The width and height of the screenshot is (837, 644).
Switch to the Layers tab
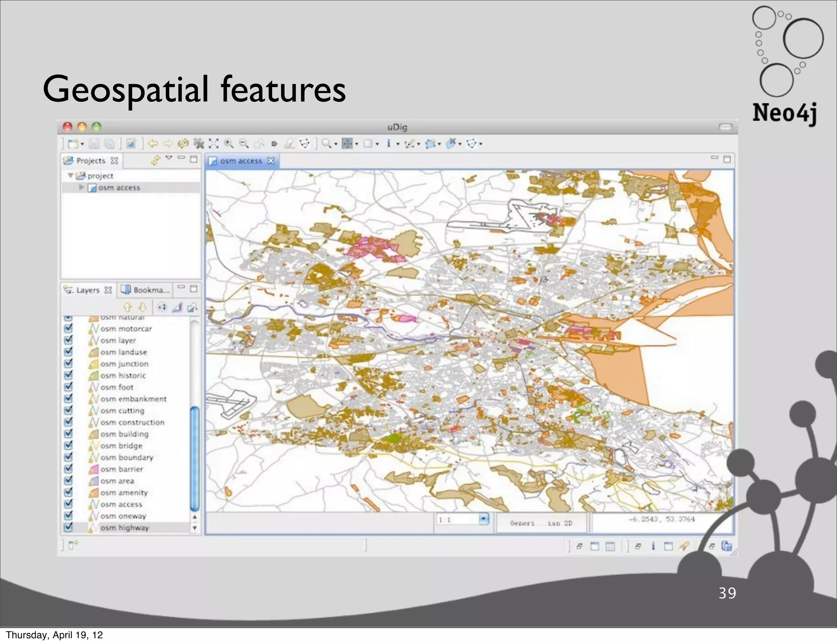[x=88, y=290]
